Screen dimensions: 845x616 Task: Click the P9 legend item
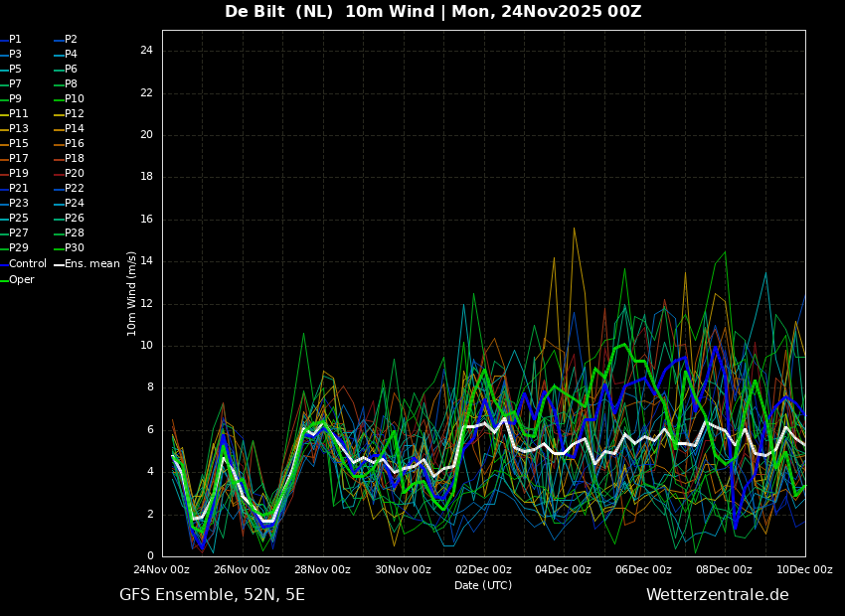coord(11,99)
